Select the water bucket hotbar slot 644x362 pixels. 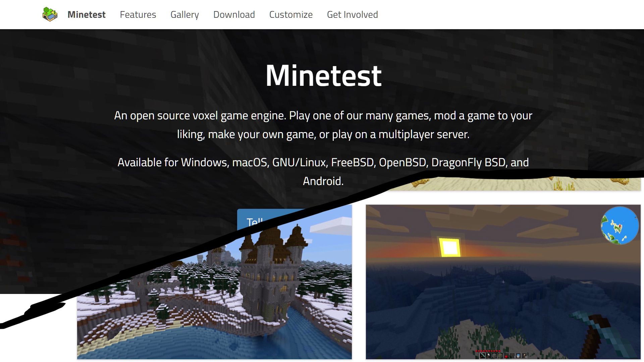tap(518, 356)
